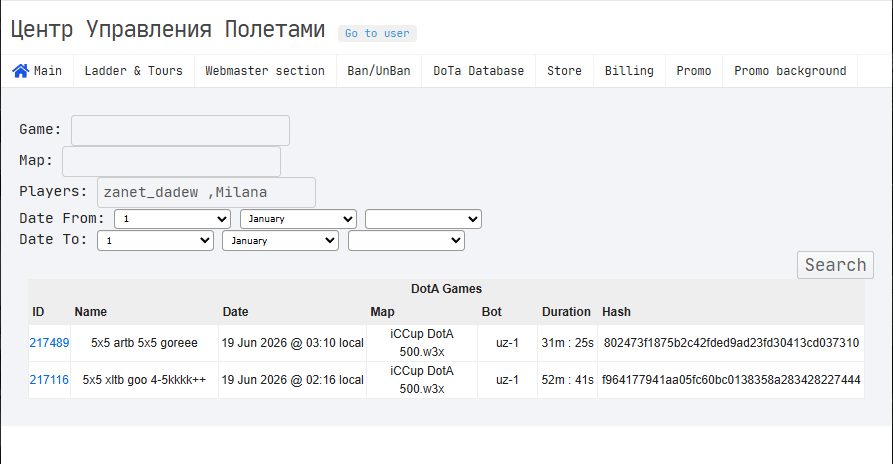Click the Players field containing zanet_dadew

(206, 192)
